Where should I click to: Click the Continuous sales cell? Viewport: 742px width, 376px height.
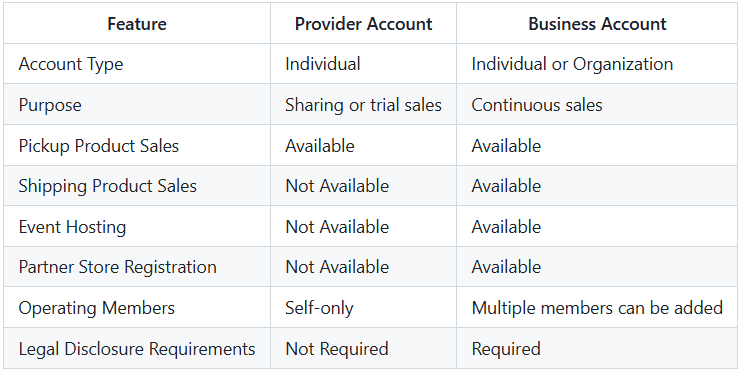tap(597, 105)
